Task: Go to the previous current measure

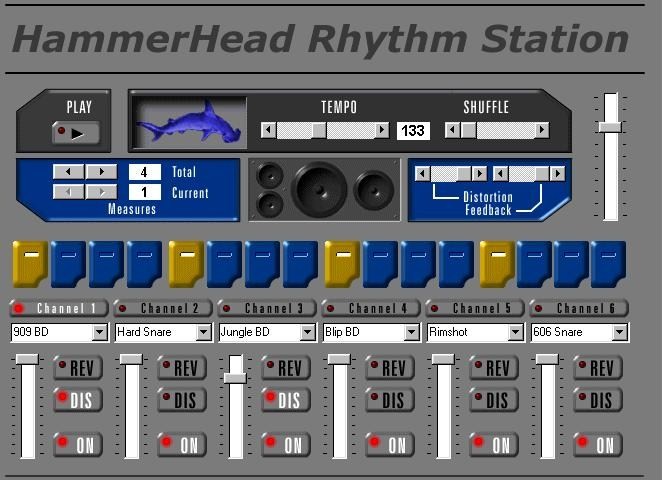Action: point(68,192)
